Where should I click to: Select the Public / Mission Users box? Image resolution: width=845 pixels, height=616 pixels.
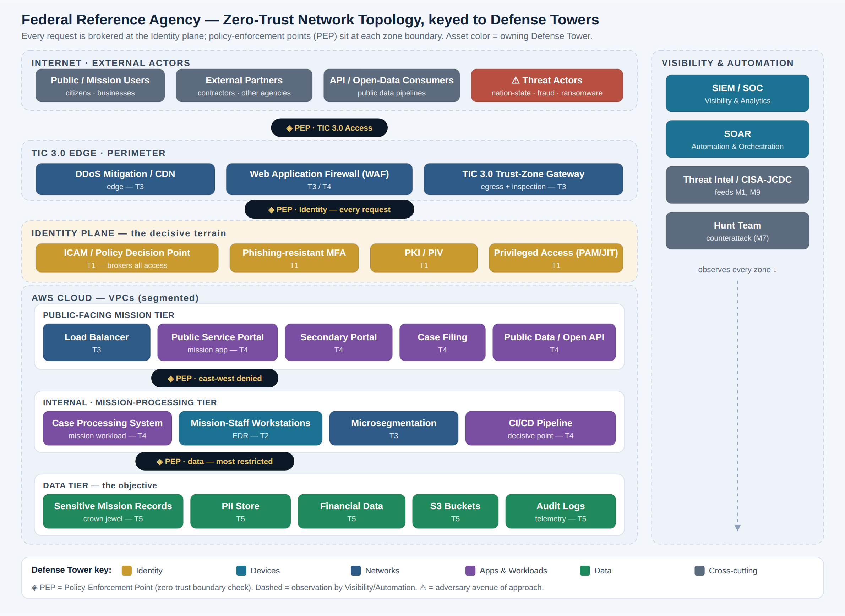click(x=100, y=86)
